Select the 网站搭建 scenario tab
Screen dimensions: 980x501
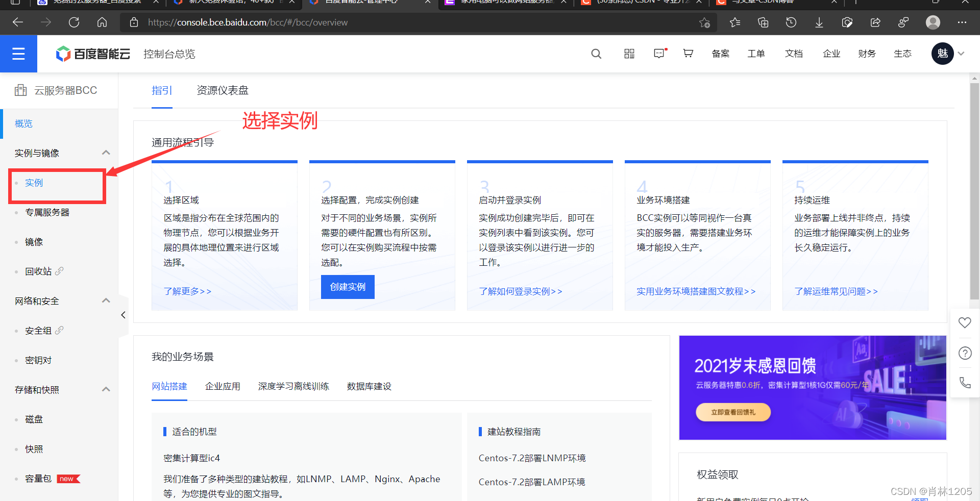(169, 386)
